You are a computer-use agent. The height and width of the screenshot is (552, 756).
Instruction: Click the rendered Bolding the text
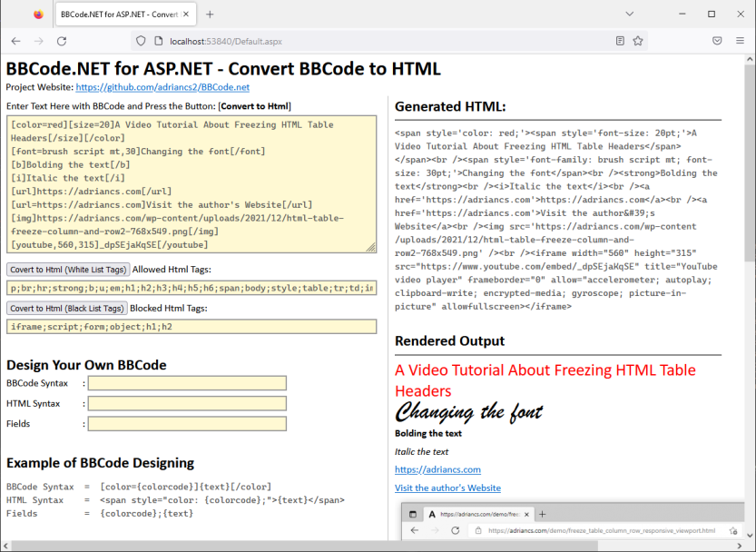[428, 433]
